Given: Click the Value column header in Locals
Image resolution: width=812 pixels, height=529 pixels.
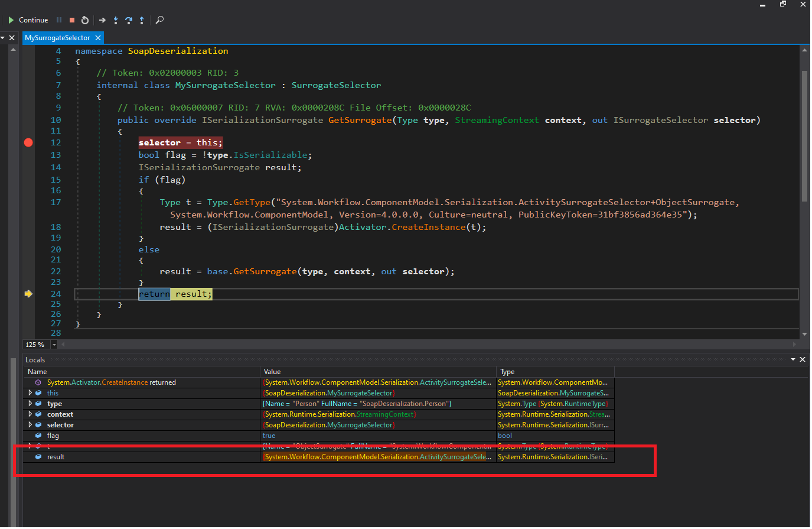Looking at the screenshot, I should (x=378, y=372).
